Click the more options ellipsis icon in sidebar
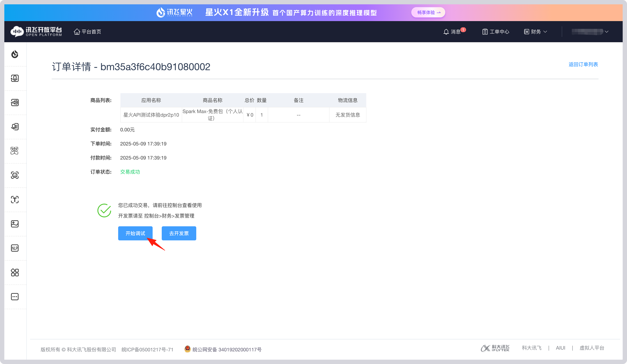This screenshot has height=364, width=627. point(15,296)
